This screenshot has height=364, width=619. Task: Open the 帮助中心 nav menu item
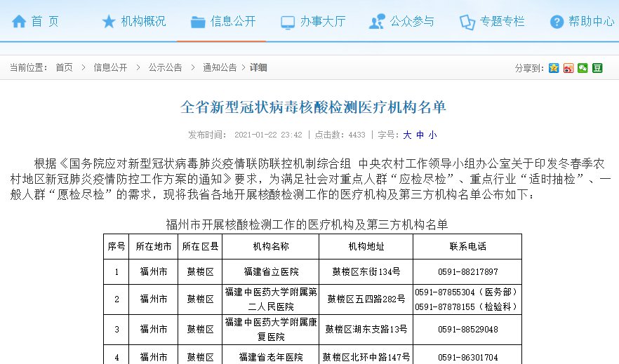[591, 21]
